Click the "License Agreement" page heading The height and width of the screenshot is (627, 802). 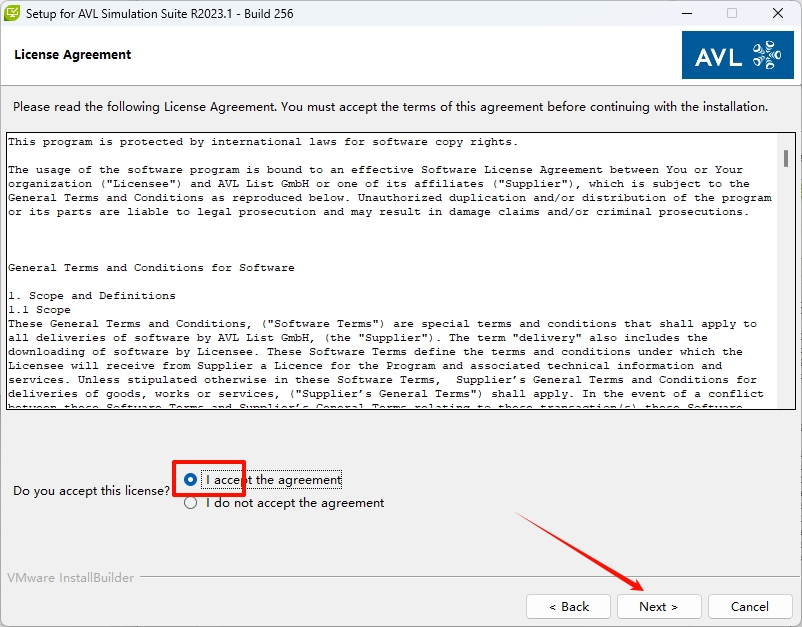tap(73, 54)
